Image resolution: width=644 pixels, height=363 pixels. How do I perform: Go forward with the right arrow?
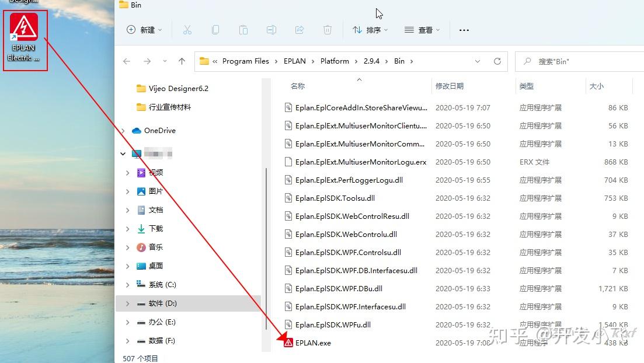click(147, 61)
